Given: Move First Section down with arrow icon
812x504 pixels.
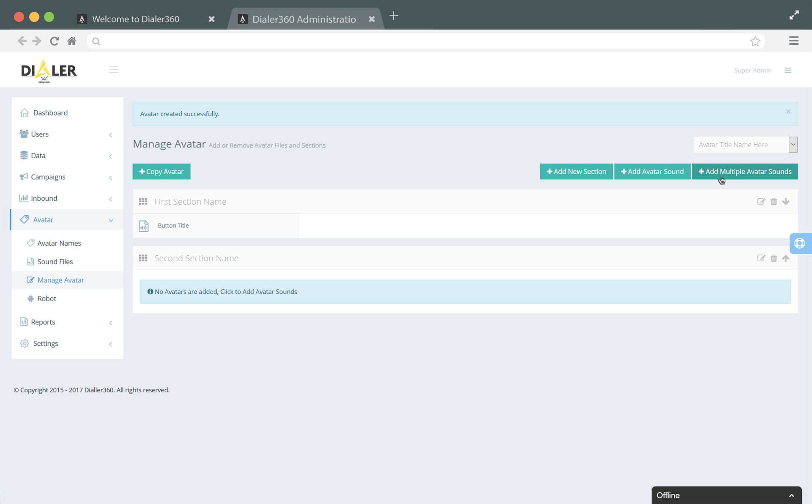Looking at the screenshot, I should (x=786, y=202).
